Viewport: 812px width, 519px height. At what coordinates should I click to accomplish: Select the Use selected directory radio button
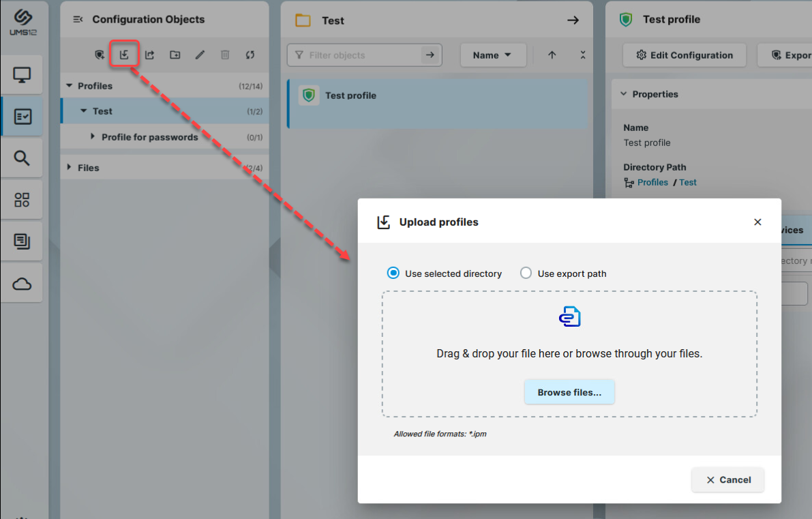(x=393, y=272)
